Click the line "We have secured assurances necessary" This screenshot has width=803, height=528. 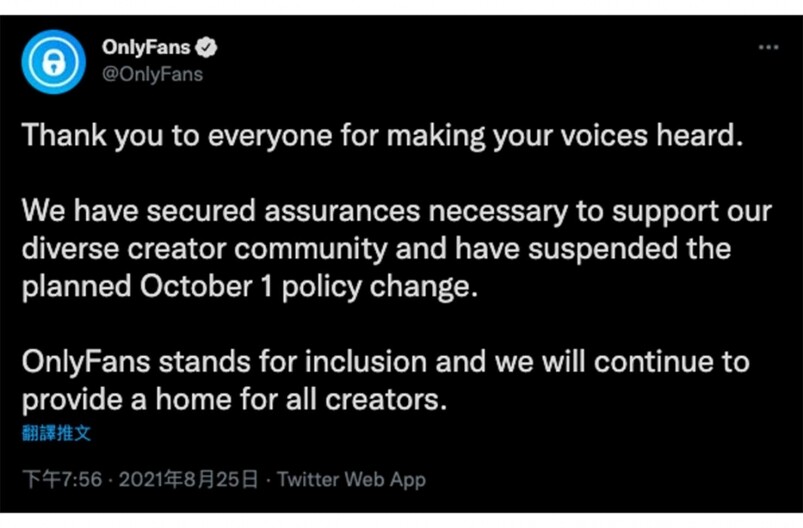(x=396, y=212)
